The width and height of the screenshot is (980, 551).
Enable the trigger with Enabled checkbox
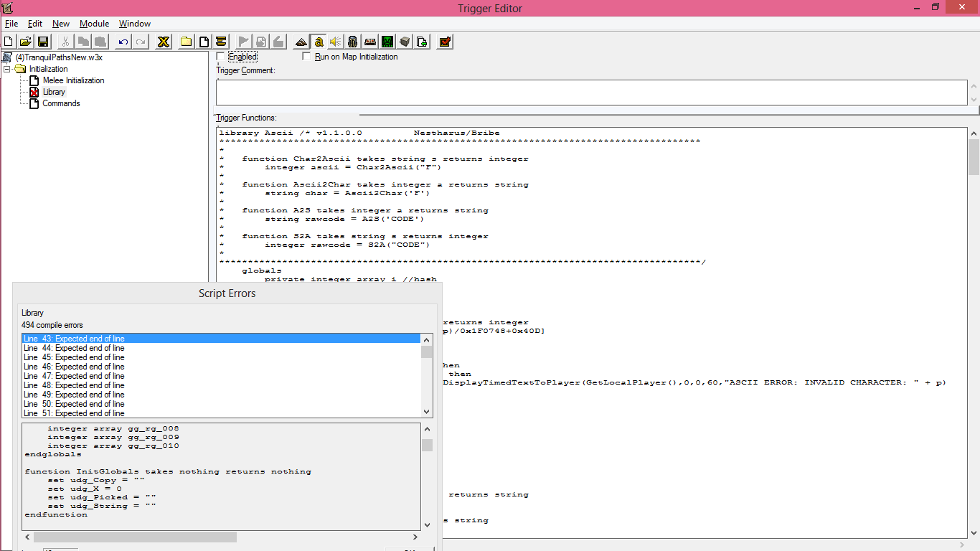pyautogui.click(x=221, y=57)
